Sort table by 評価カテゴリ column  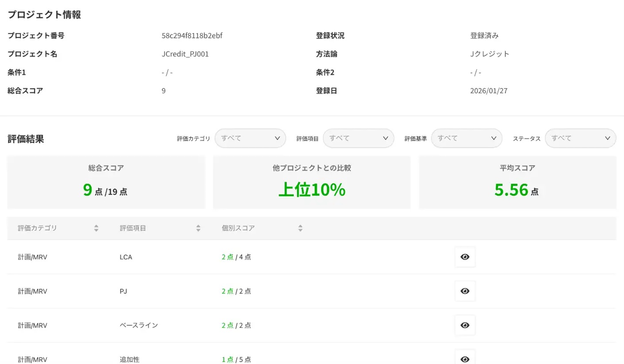pos(96,228)
